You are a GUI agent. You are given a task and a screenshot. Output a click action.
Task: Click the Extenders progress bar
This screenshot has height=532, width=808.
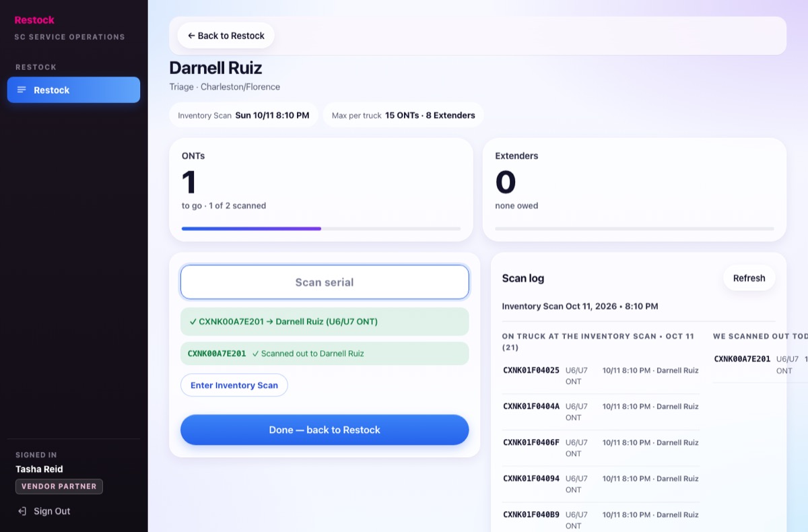[x=634, y=229]
